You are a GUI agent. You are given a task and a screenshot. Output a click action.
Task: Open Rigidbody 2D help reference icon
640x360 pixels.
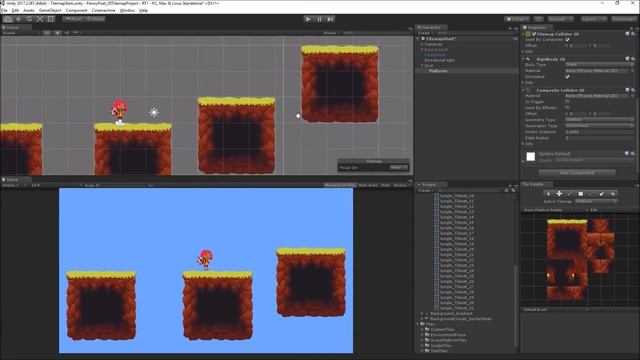coord(627,59)
